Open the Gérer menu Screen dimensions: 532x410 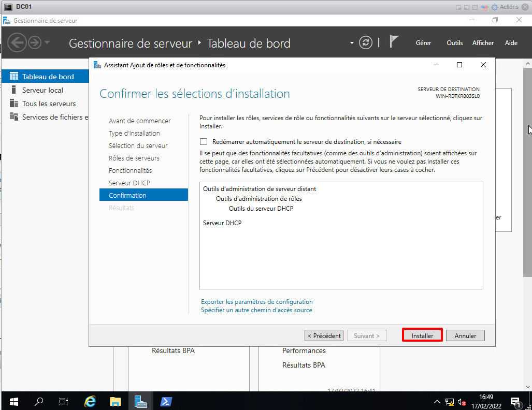[x=423, y=43]
